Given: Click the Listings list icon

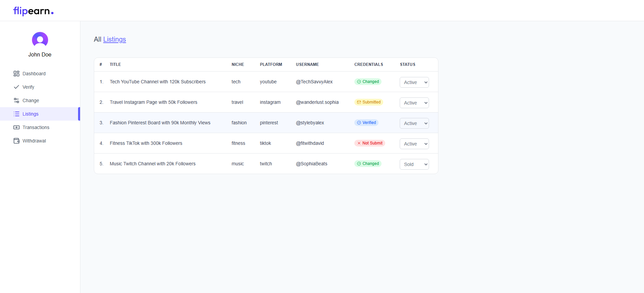Looking at the screenshot, I should 16,114.
